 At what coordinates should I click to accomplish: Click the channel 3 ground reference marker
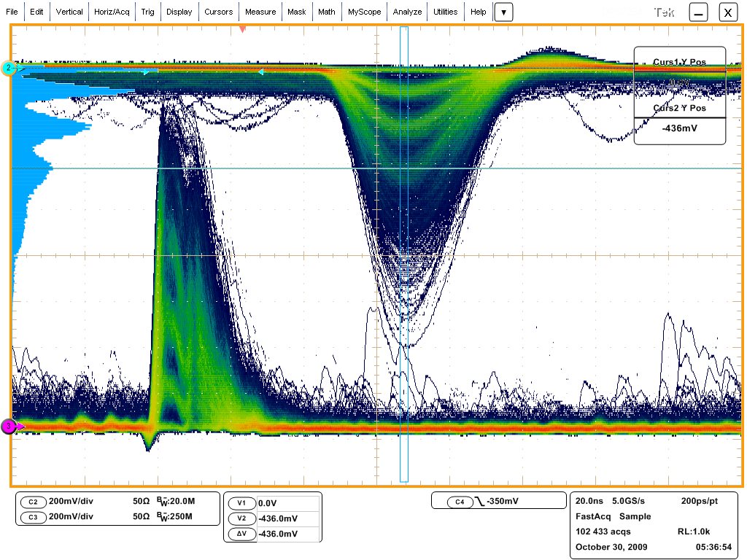tap(9, 426)
